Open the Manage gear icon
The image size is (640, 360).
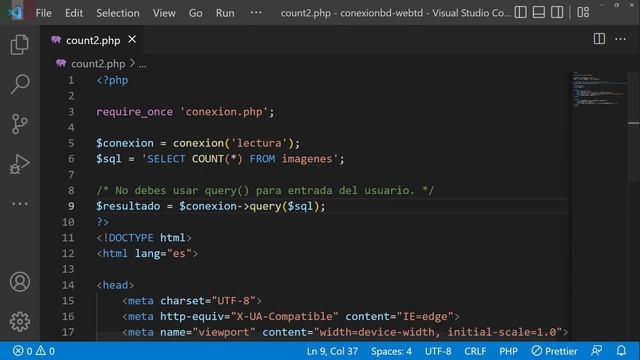click(x=20, y=322)
